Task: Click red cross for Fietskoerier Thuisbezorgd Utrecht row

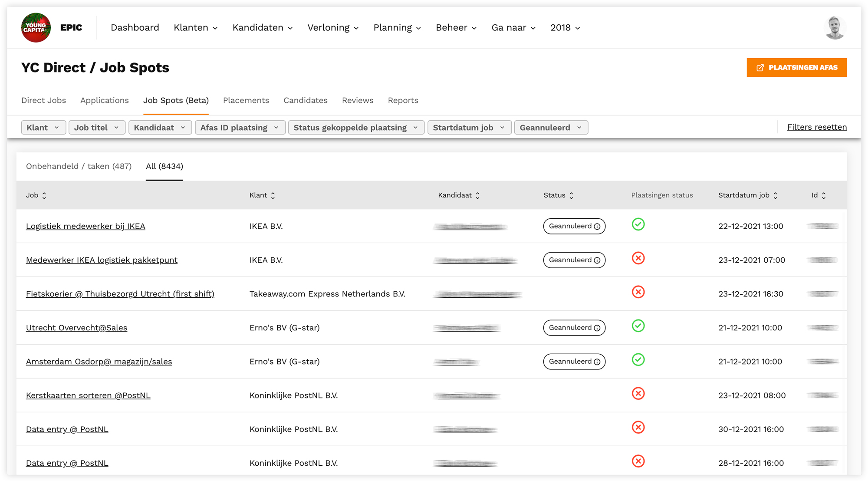Action: pos(638,292)
